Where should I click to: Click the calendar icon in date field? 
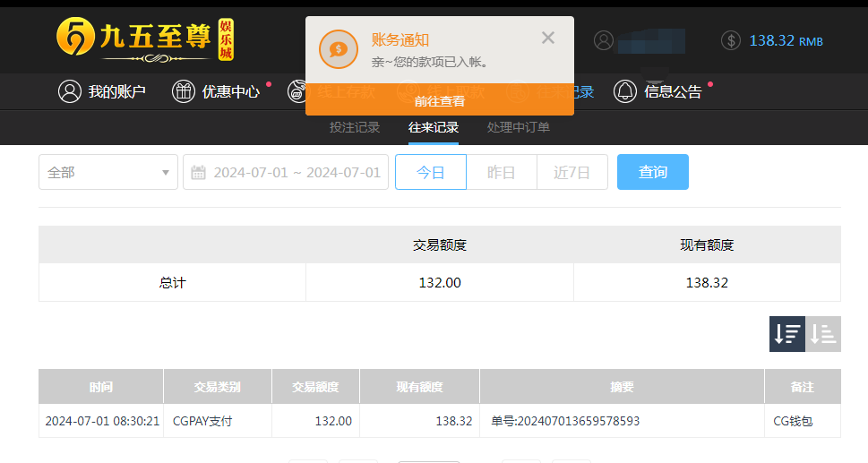(x=199, y=172)
